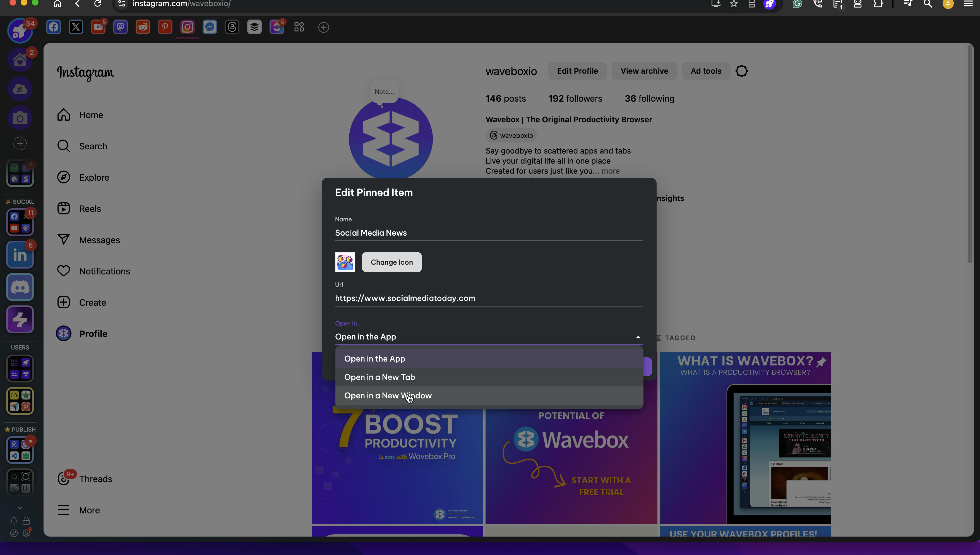
Task: Open the More menu in Instagram sidebar
Action: (x=78, y=510)
